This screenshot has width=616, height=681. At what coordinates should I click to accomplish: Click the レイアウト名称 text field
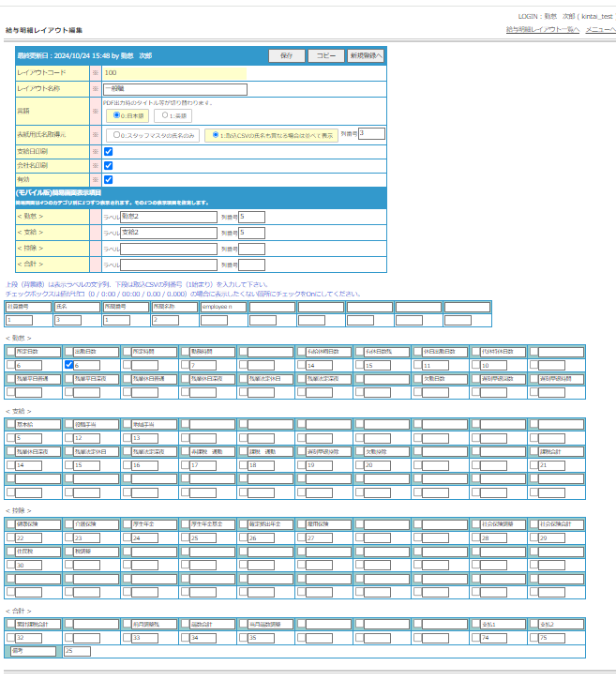click(x=174, y=90)
